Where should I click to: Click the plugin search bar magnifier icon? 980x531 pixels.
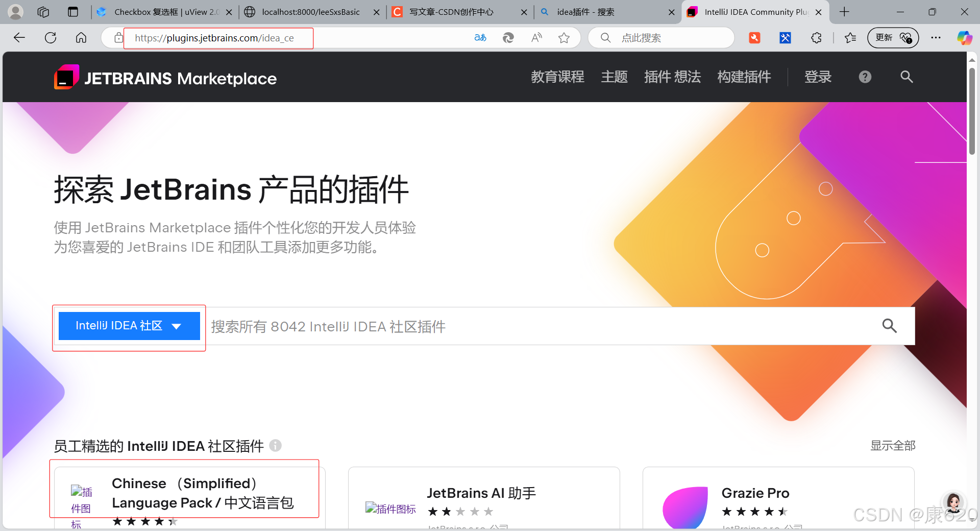tap(889, 326)
